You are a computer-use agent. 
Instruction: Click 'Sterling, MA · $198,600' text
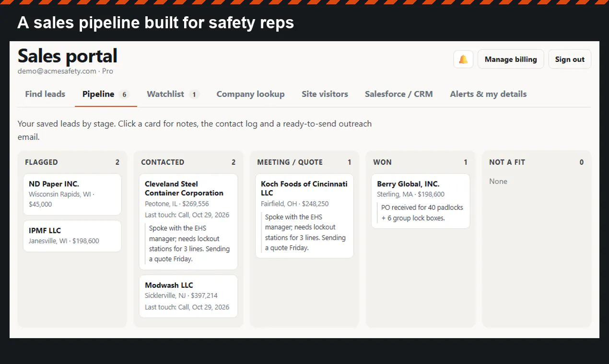410,194
